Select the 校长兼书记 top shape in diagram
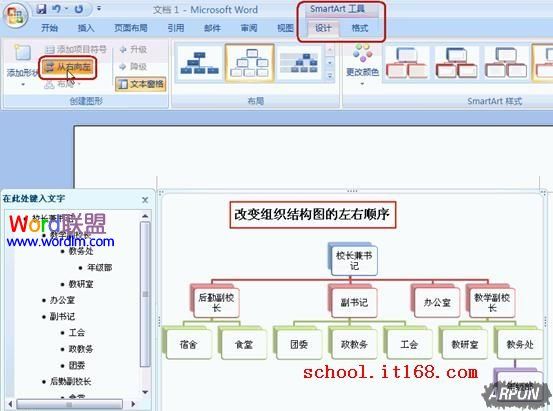Viewport: 553px width, 411px height. pos(354,260)
